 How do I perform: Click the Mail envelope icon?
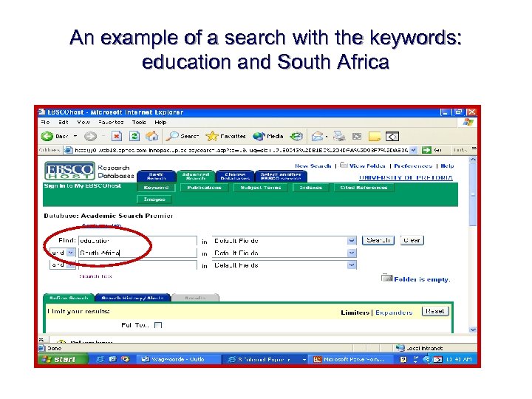(x=318, y=137)
